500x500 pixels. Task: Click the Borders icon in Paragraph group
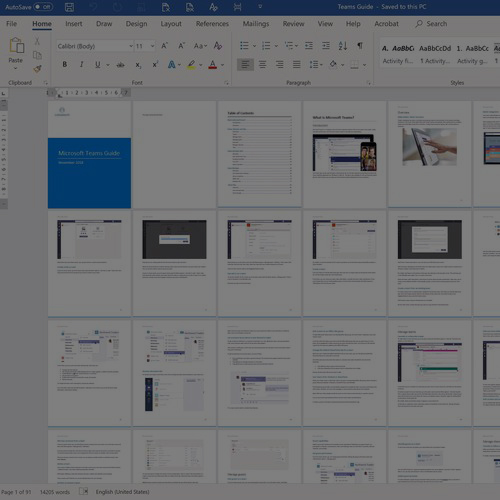354,65
